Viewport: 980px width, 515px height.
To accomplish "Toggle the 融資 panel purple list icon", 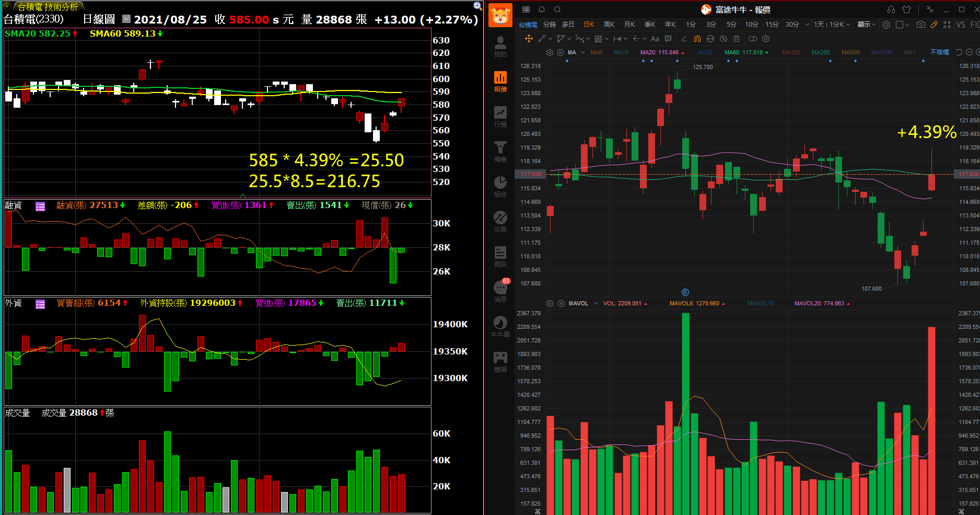I will (40, 206).
